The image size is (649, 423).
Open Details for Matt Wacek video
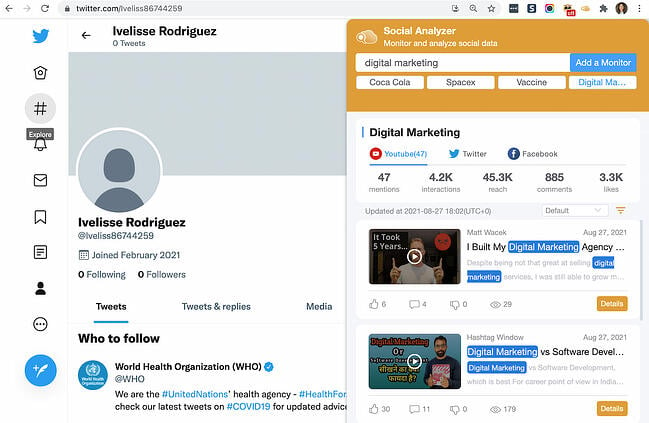coord(611,304)
